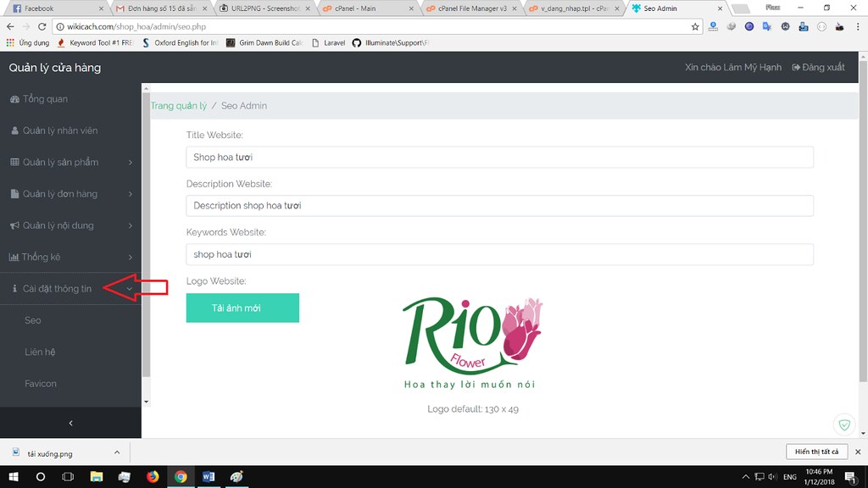Viewport: 868px width, 488px height.
Task: Open the Grim Dawn Build Calc bookmark
Action: tap(264, 42)
